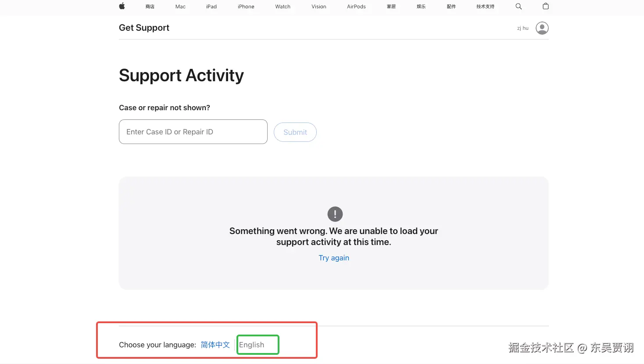
Task: Choose Watch from the top navigation
Action: 283,7
